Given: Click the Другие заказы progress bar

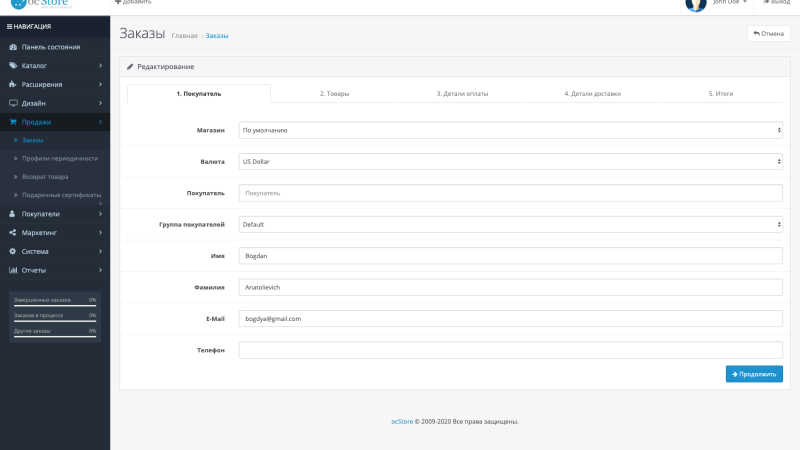Looking at the screenshot, I should point(55,336).
